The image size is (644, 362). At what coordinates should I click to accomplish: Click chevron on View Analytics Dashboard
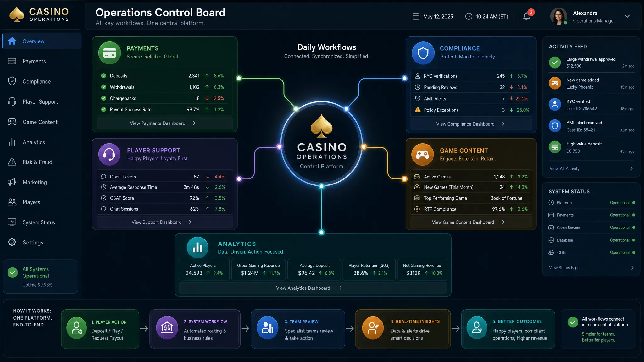tap(341, 288)
